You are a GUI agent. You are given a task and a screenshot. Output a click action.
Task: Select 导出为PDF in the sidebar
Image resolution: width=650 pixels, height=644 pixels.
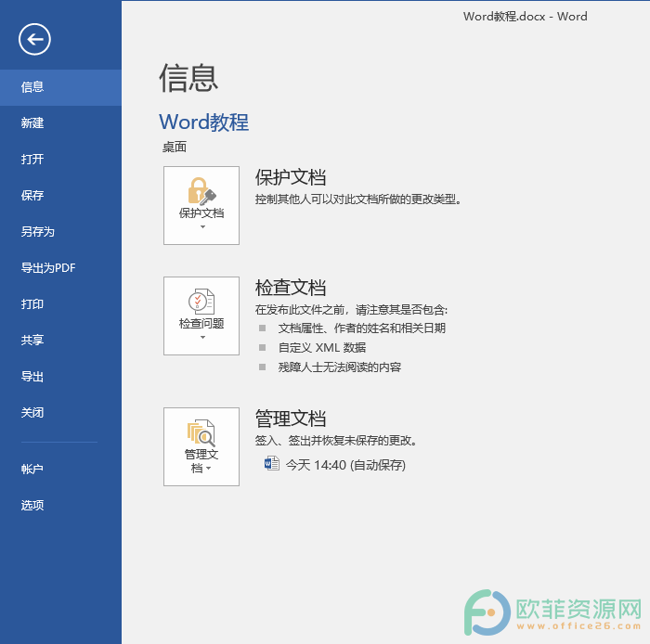coord(61,267)
